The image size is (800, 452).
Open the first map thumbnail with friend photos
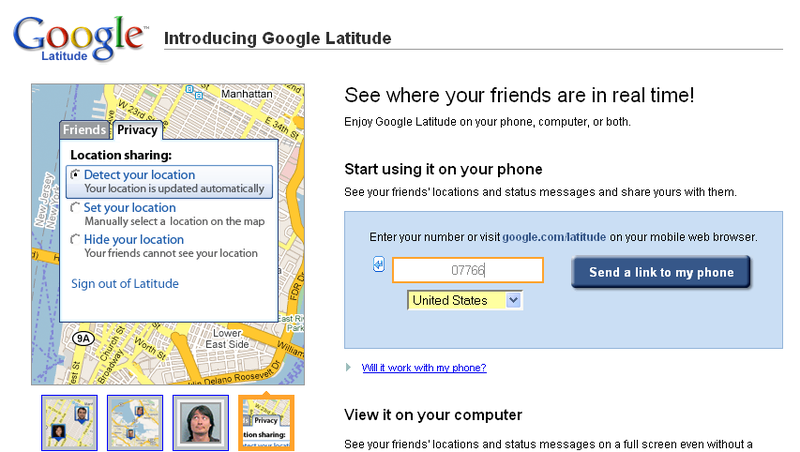click(x=69, y=422)
